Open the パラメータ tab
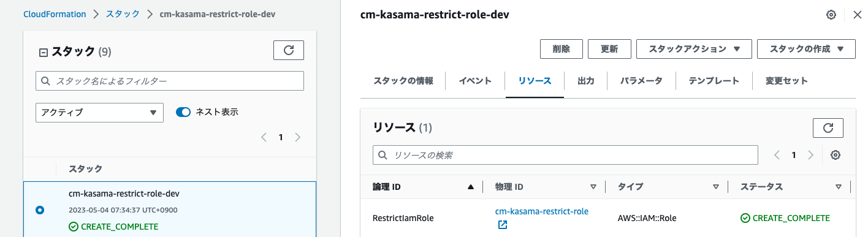The image size is (868, 237). tap(641, 81)
